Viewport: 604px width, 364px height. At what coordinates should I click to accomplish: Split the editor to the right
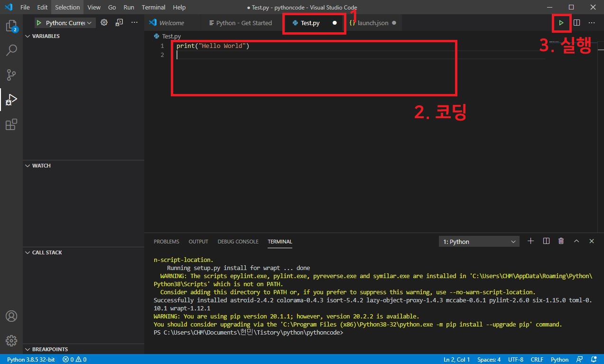pos(577,22)
